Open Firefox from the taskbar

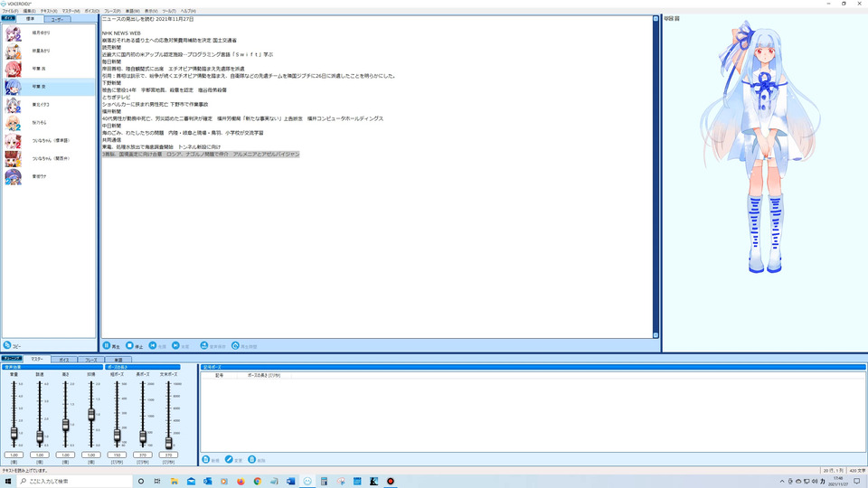pos(241,482)
